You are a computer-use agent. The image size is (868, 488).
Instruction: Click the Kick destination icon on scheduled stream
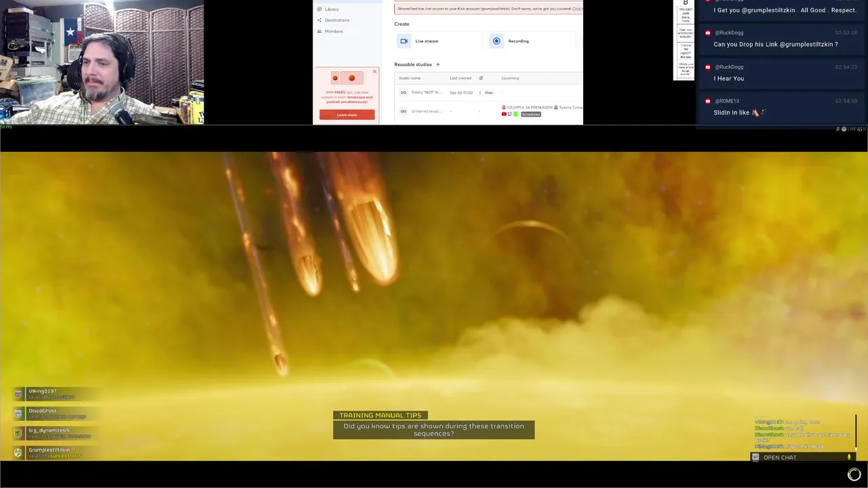tap(515, 114)
